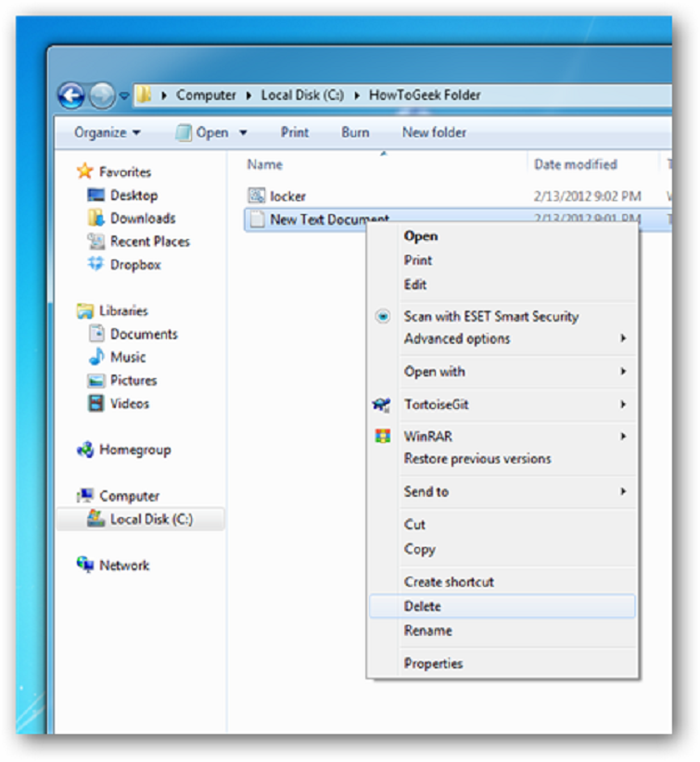
Task: Click the Network icon in navigation pane
Action: (x=85, y=565)
